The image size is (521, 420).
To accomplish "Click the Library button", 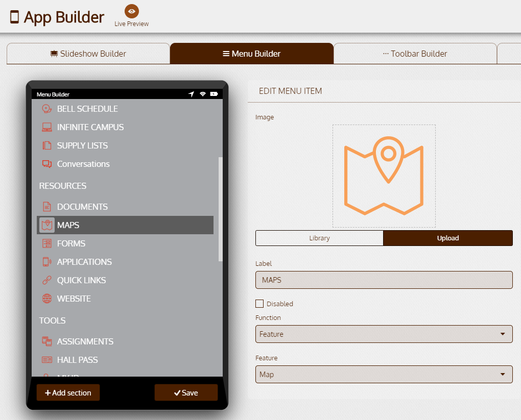I will pos(319,238).
